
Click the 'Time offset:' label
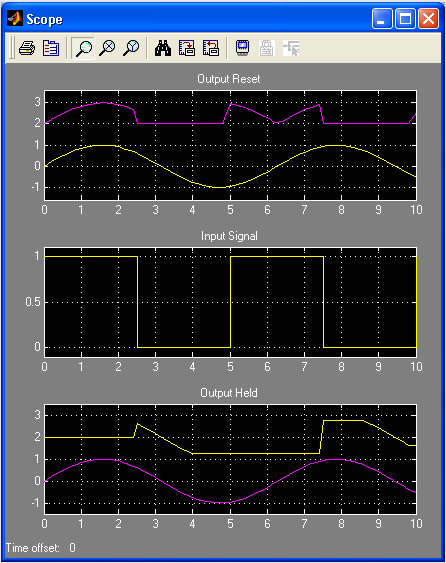[x=33, y=548]
